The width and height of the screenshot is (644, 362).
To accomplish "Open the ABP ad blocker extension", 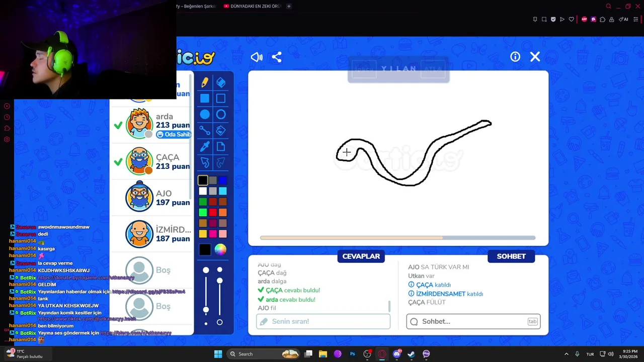I will pos(584,19).
